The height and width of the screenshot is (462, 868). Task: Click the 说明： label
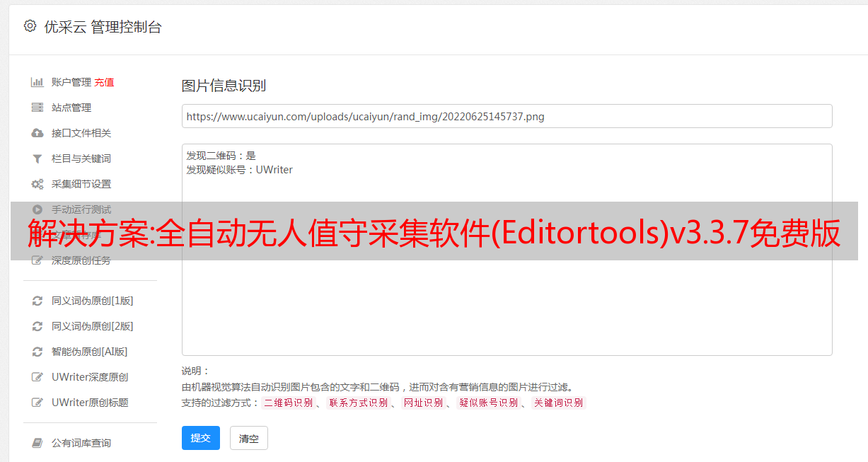pyautogui.click(x=196, y=371)
